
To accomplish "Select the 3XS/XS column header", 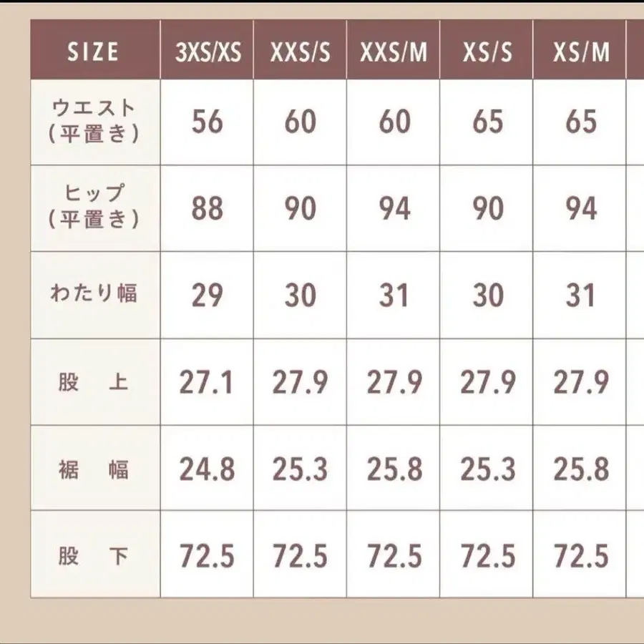I will [207, 52].
